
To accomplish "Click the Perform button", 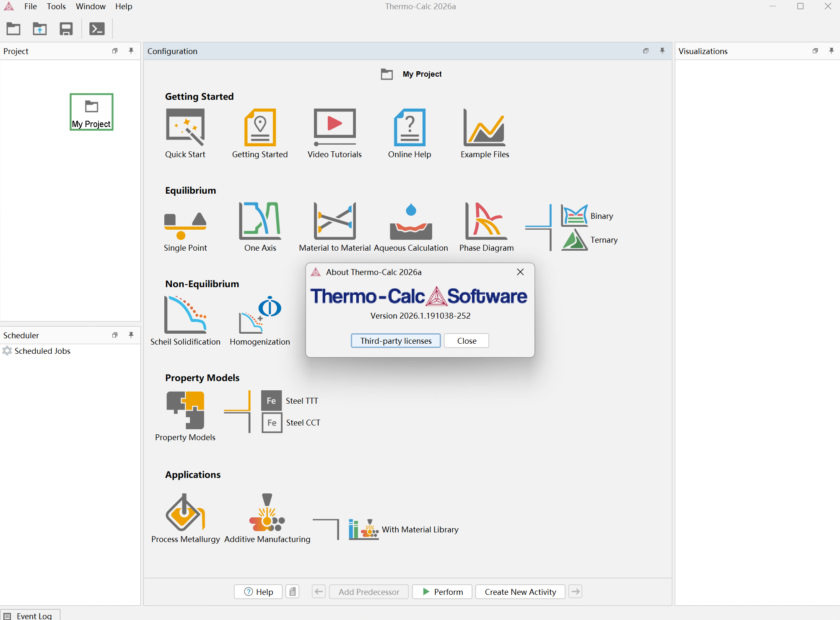I will coord(442,592).
